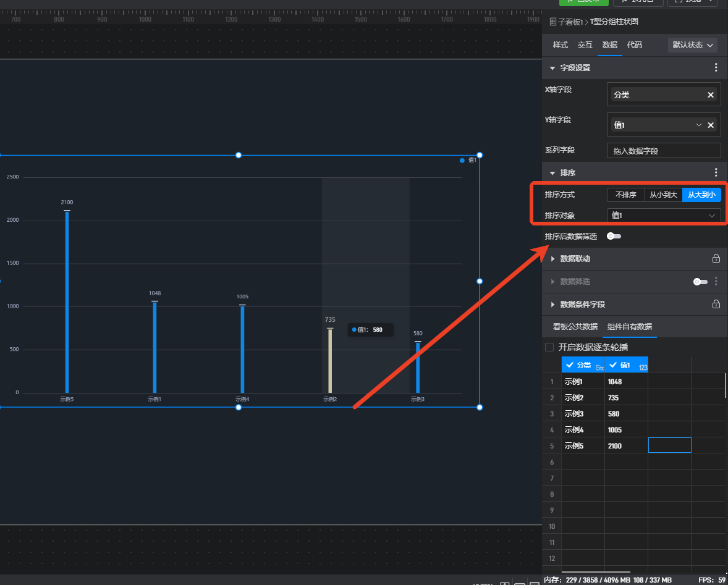Screen dimensions: 728x585
Task: Select the outlined empty cell in row 5
Action: (669, 445)
